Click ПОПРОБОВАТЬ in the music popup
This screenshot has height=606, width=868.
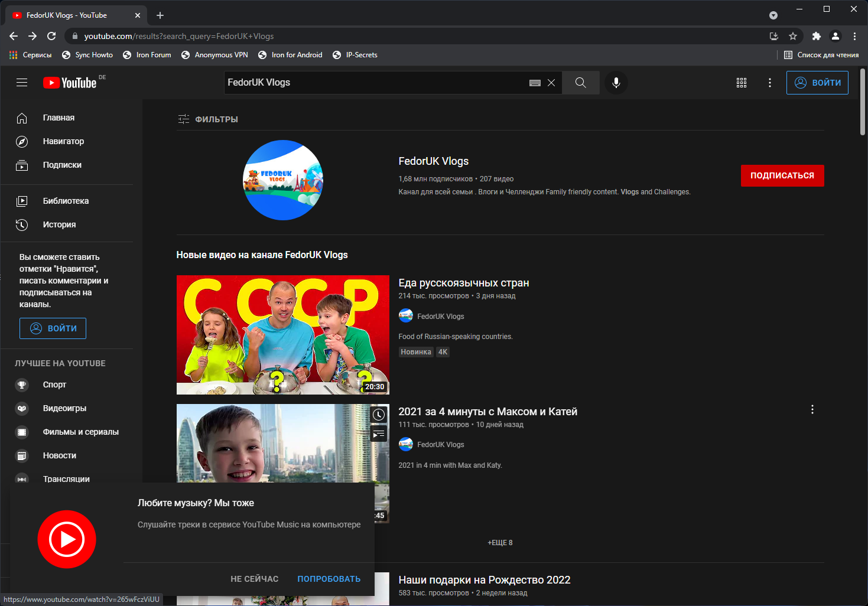(329, 579)
